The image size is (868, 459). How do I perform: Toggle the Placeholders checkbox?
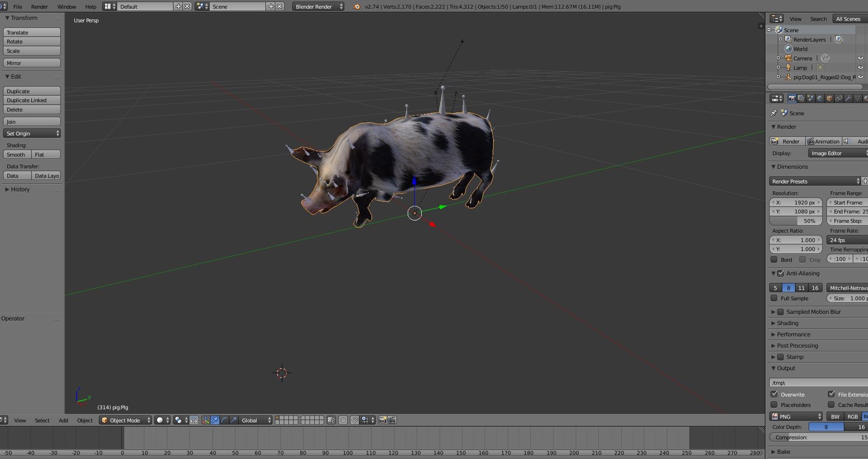774,405
